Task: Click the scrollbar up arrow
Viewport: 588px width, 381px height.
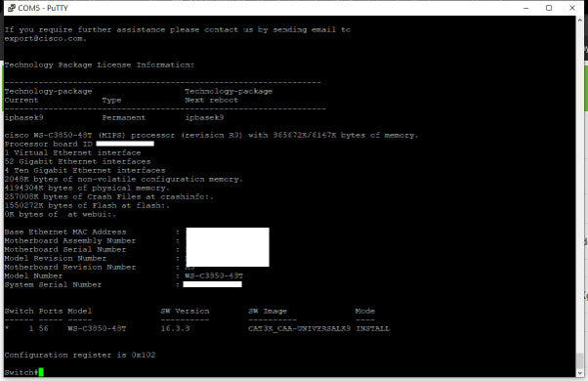Action: [580, 20]
